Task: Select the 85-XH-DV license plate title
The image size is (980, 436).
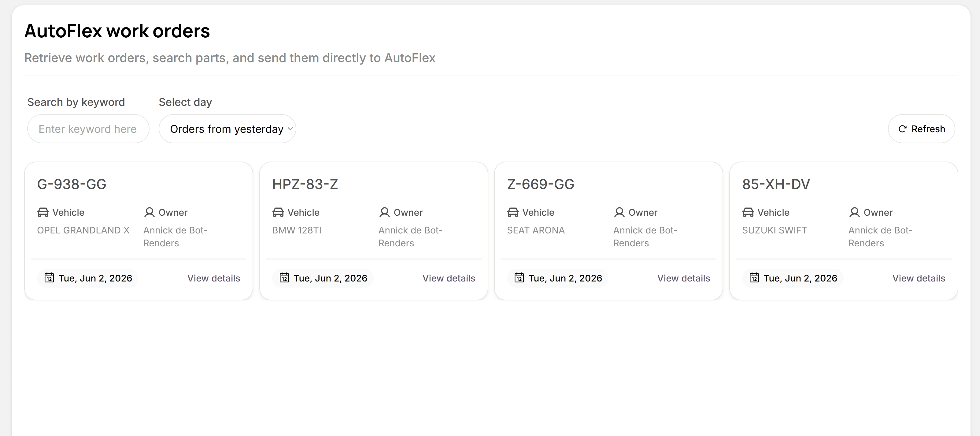Action: point(776,184)
